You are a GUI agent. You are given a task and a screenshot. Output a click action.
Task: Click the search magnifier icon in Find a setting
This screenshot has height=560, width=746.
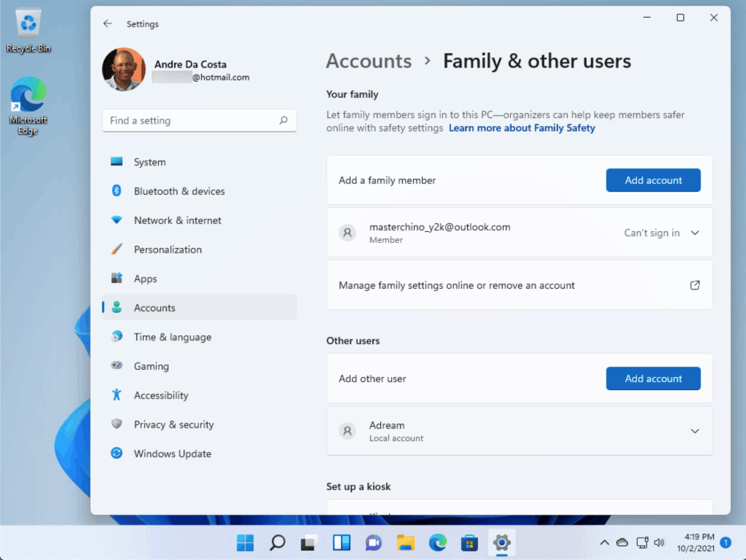(x=283, y=120)
